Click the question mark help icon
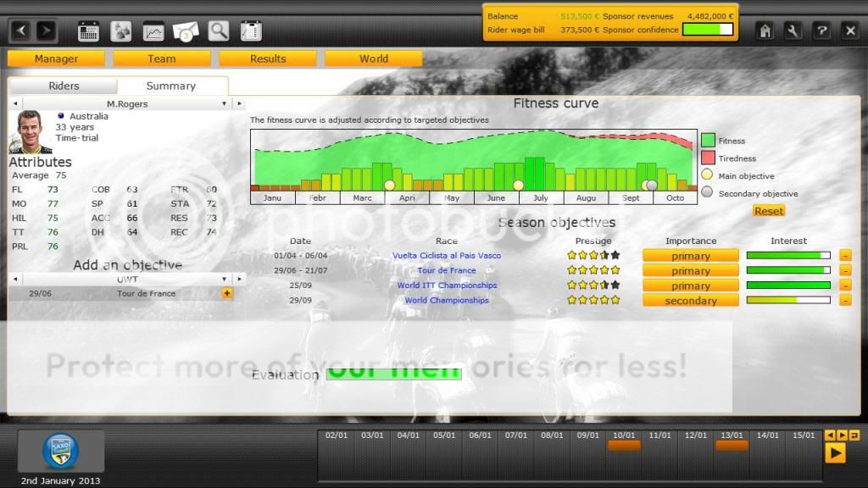Screen dimensions: 868x488 [821, 30]
